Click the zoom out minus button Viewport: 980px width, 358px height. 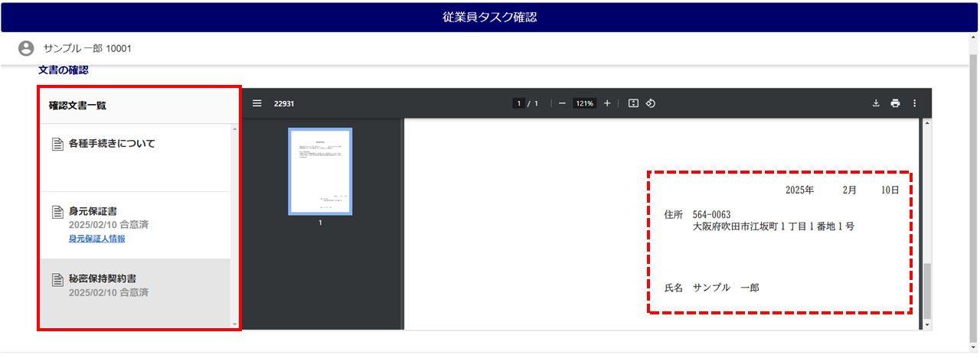pyautogui.click(x=562, y=104)
